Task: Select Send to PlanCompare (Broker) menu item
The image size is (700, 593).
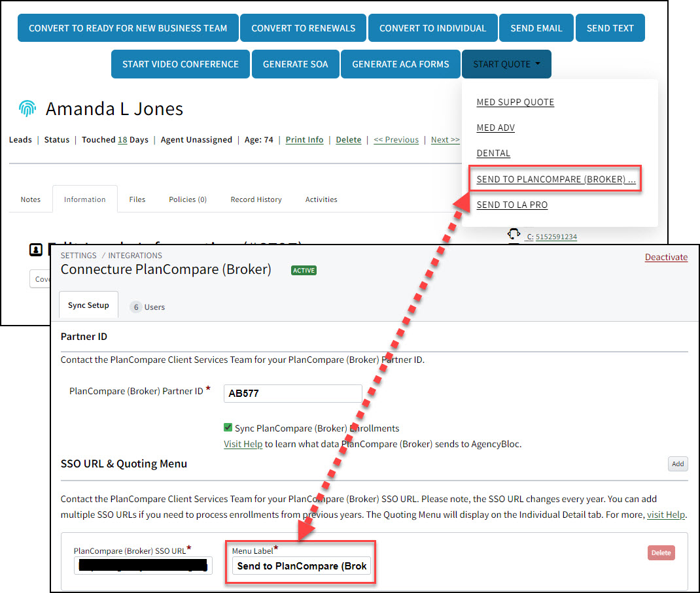Action: click(556, 179)
